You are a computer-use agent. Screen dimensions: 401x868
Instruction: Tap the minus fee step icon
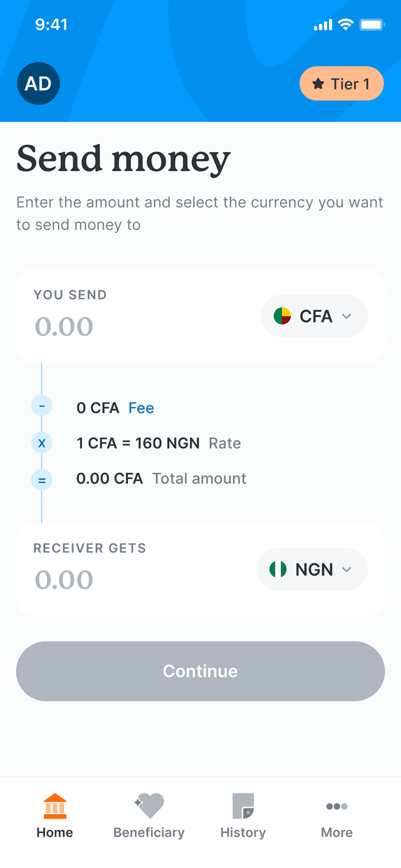(x=42, y=406)
